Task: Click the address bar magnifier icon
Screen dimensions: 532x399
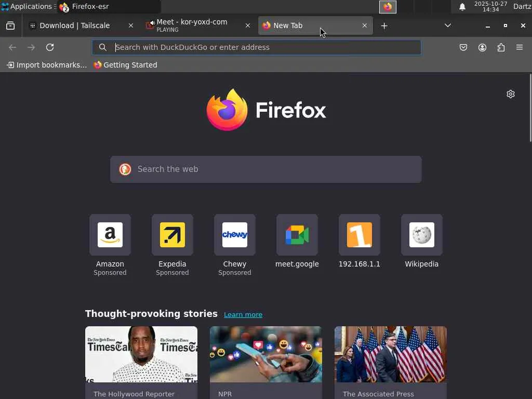Action: click(x=102, y=47)
